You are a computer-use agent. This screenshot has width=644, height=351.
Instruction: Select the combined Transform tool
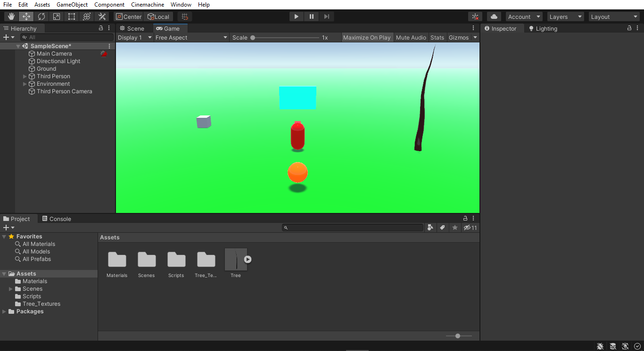tap(87, 16)
